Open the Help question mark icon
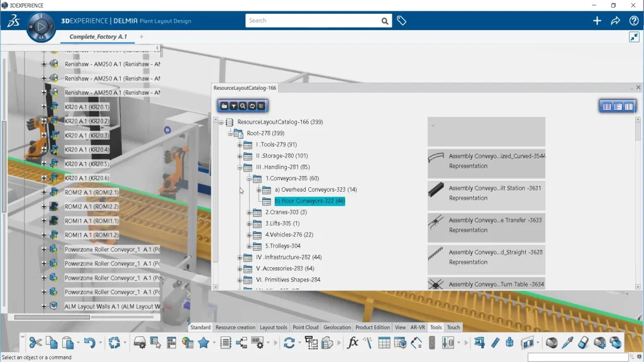Image resolution: width=644 pixels, height=362 pixels. [x=633, y=21]
